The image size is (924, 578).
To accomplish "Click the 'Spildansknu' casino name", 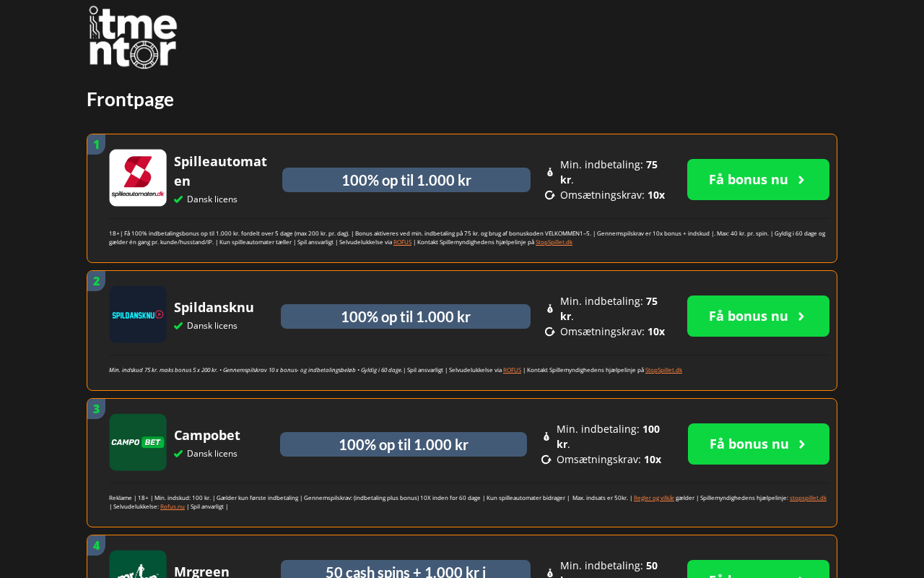I will tap(214, 307).
